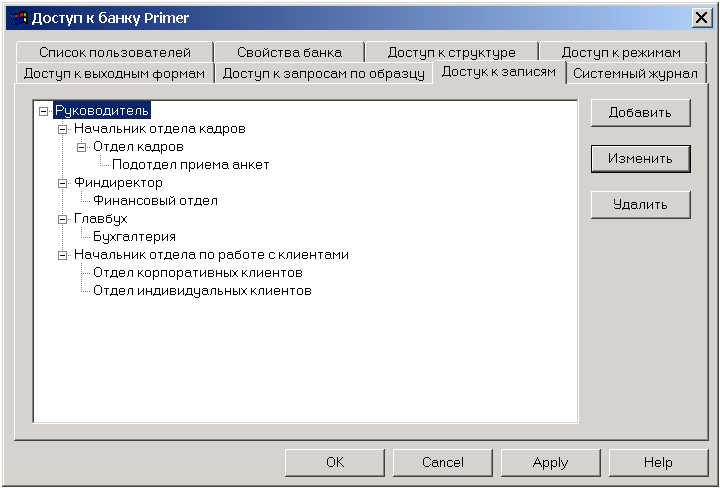Select the Главбух label
Viewport: 720px width, 488px height.
coord(101,219)
